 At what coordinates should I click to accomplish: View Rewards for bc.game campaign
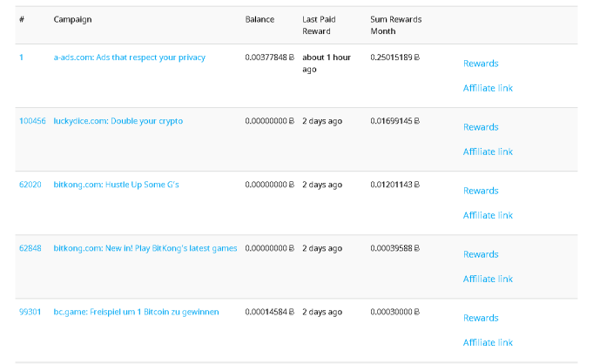click(481, 318)
